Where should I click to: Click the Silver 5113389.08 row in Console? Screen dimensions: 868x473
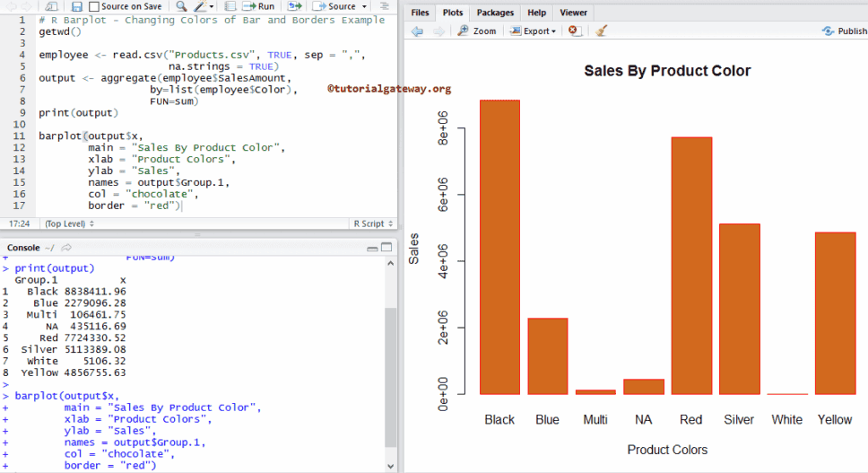pos(65,349)
